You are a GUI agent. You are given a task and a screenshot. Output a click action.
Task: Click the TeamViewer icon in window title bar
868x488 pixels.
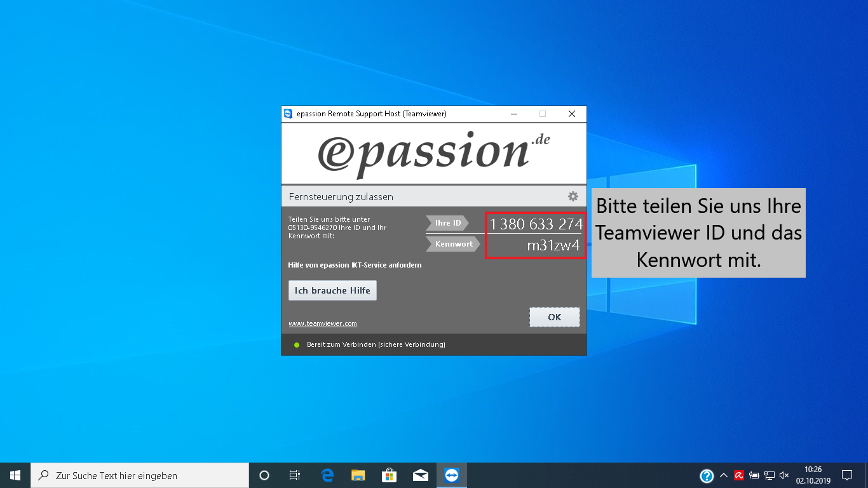click(288, 114)
